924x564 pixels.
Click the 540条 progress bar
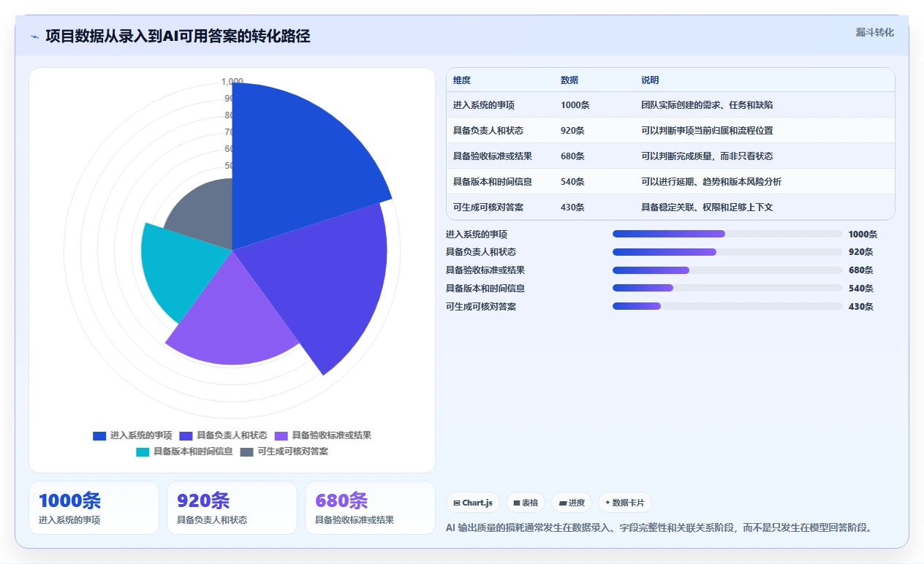click(x=727, y=289)
